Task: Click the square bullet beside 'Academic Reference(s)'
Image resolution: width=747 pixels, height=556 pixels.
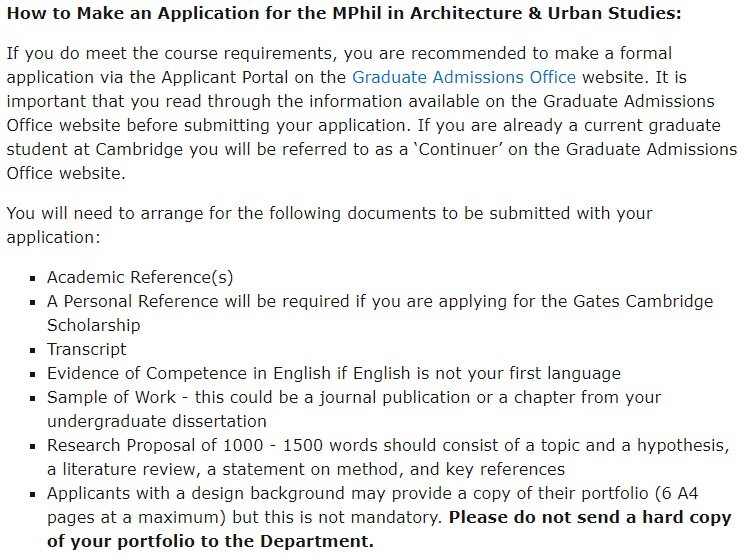Action: (32, 278)
